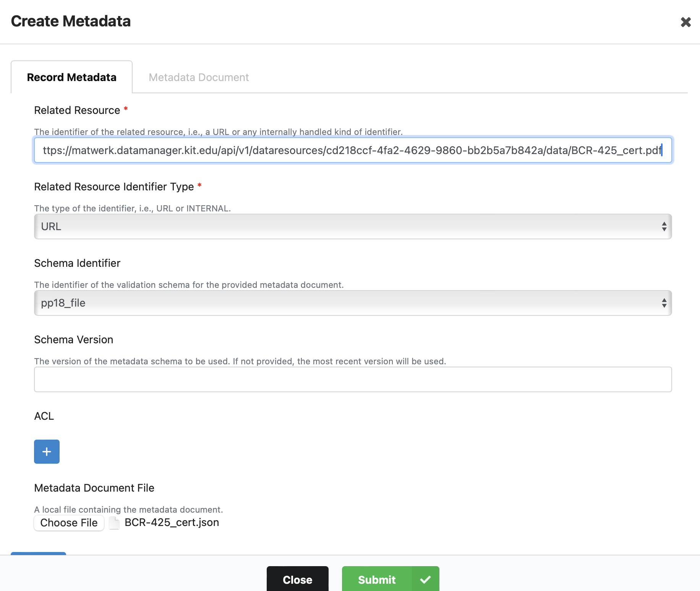Viewport: 700px width, 591px height.
Task: Click the Schema Version label
Action: click(74, 340)
